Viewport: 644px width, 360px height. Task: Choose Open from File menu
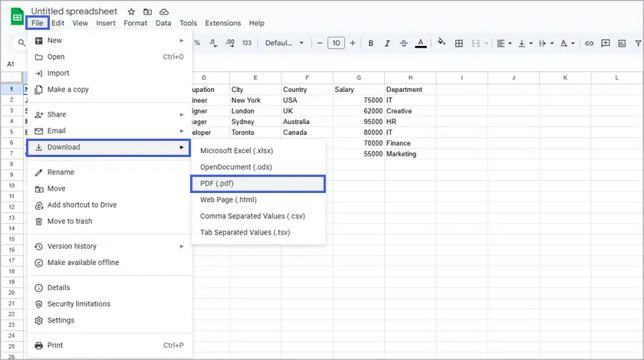coord(109,57)
